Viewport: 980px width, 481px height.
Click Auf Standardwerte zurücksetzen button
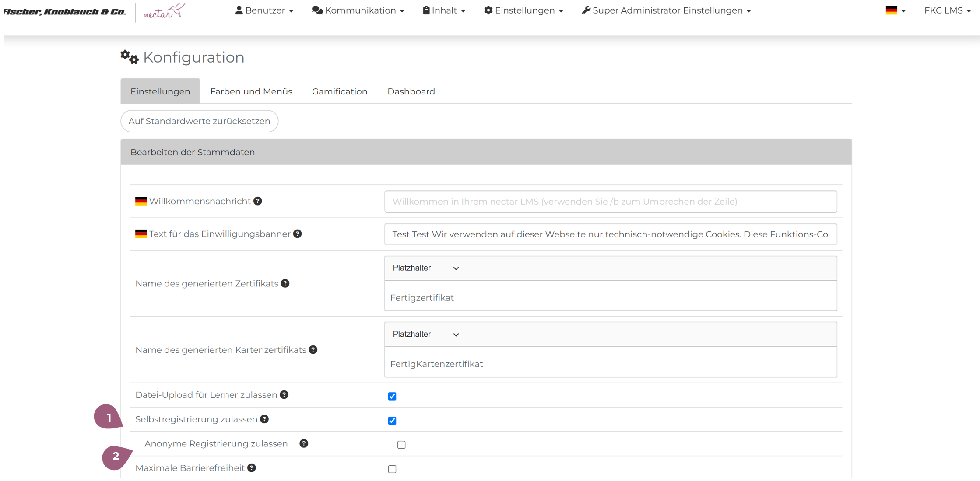199,121
